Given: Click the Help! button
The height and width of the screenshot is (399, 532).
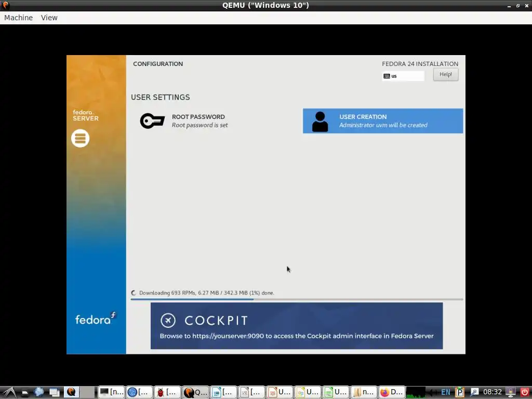Looking at the screenshot, I should (445, 74).
